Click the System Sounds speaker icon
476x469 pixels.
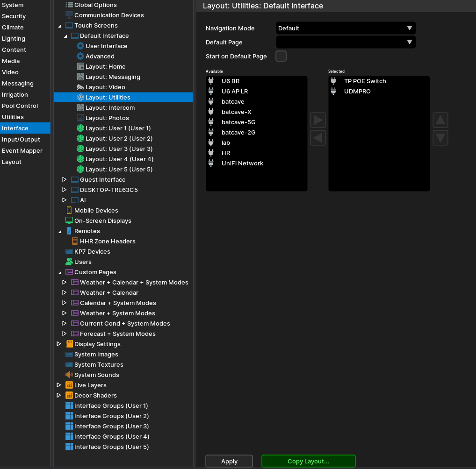tap(69, 375)
